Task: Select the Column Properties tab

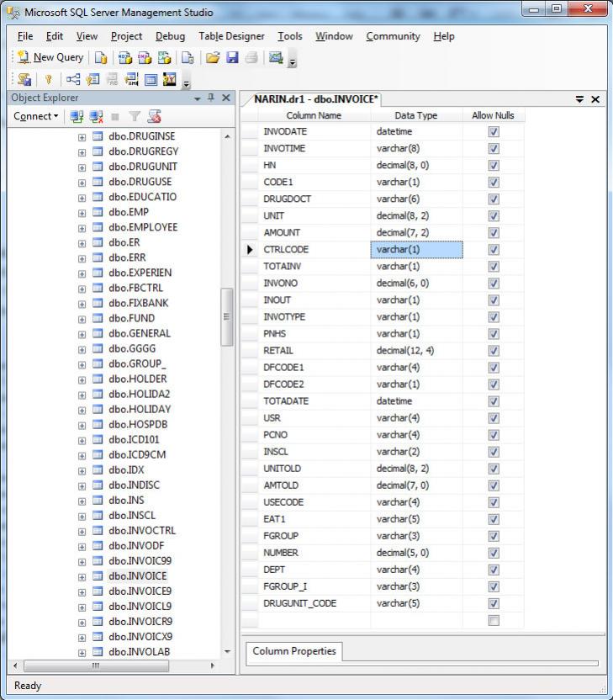Action: [293, 651]
